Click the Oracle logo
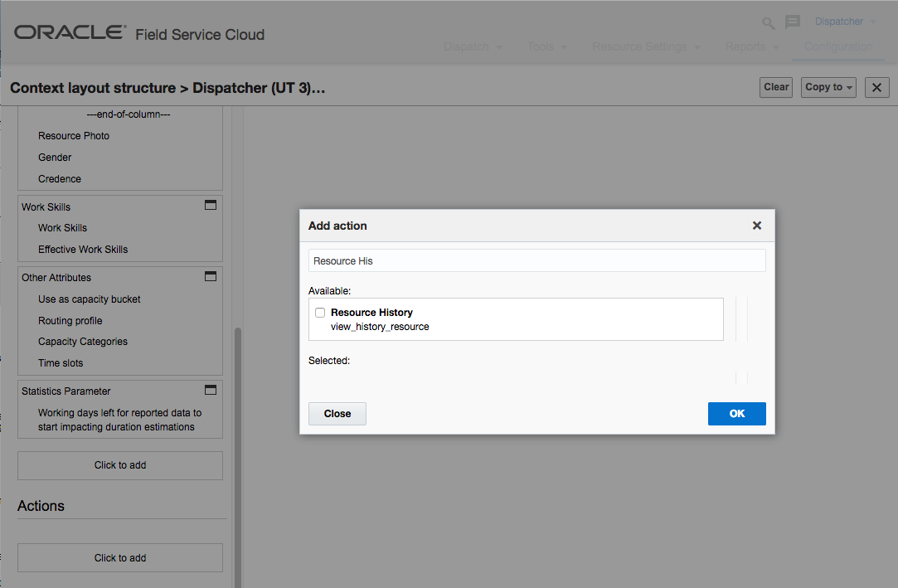This screenshot has height=588, width=898. point(70,32)
